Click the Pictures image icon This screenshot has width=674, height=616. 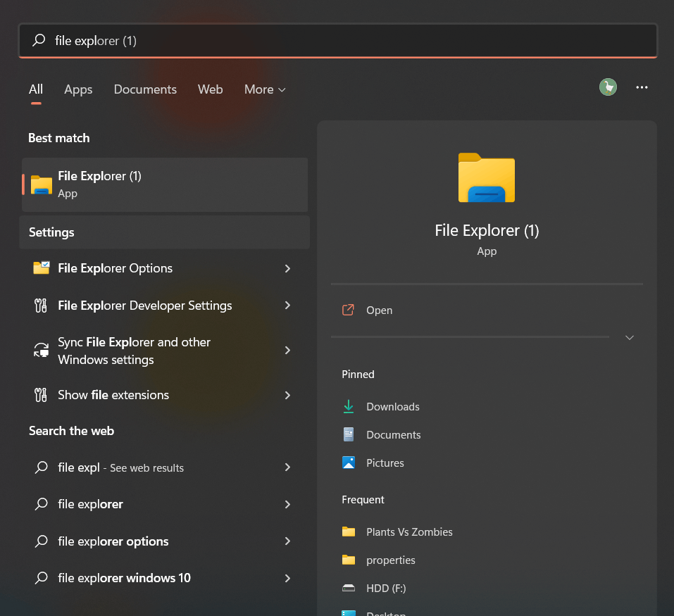coord(349,463)
